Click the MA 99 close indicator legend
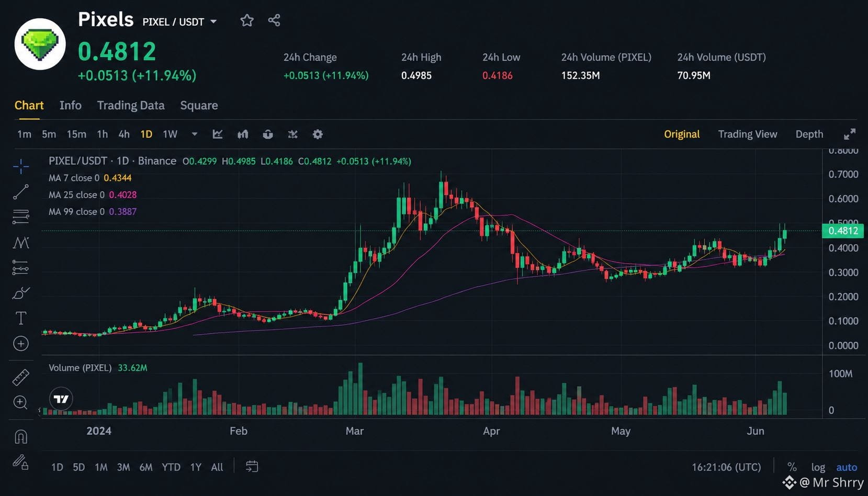The image size is (868, 496). [93, 211]
